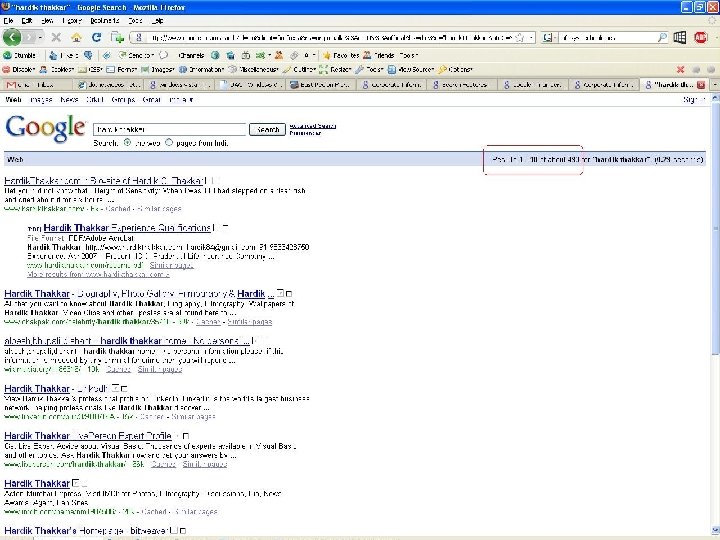Open the CSS dropdown on Web Developer toolbar

(x=90, y=69)
